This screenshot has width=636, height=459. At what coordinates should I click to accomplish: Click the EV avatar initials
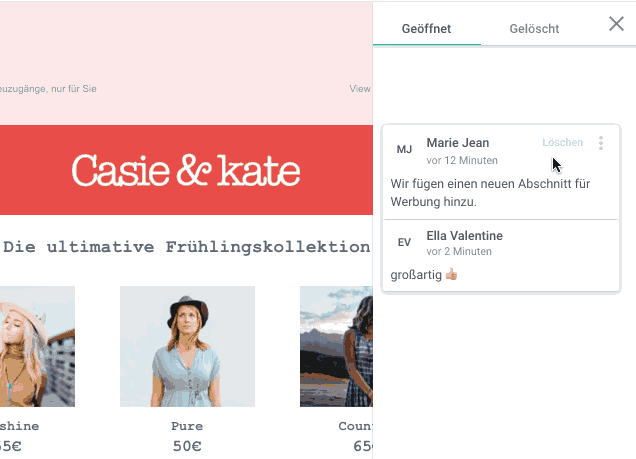[404, 242]
